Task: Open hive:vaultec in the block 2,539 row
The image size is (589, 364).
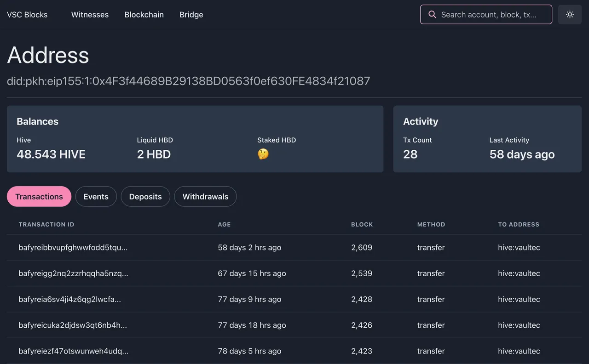Action: click(519, 273)
